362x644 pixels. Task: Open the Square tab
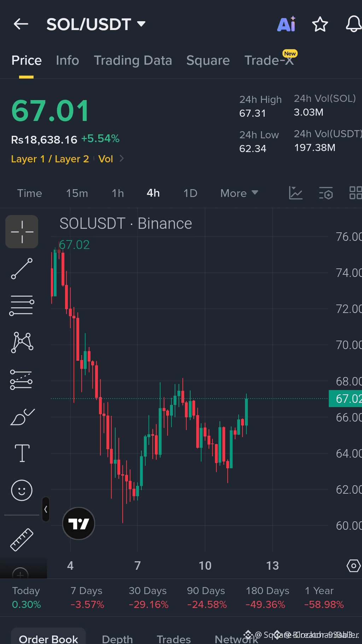tap(208, 60)
